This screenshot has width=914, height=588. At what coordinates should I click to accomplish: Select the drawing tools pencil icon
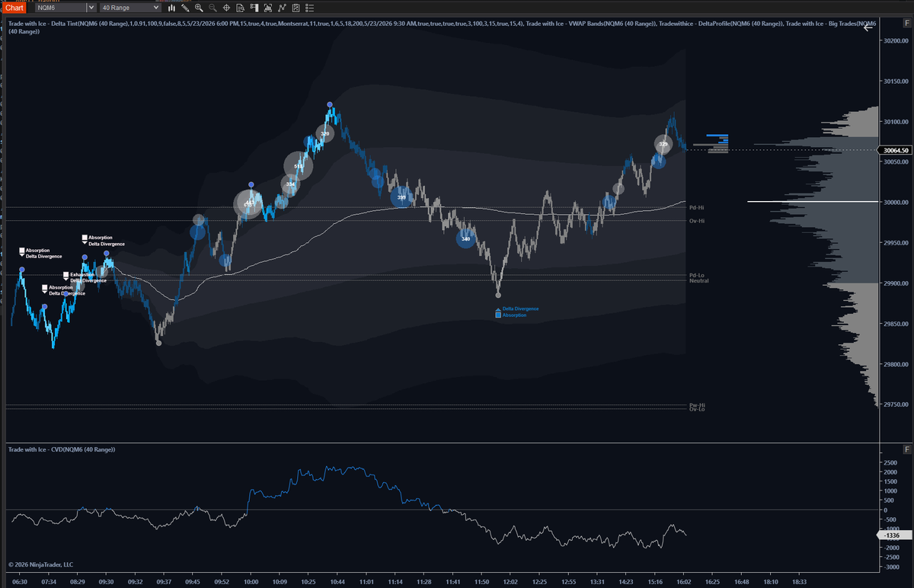185,8
